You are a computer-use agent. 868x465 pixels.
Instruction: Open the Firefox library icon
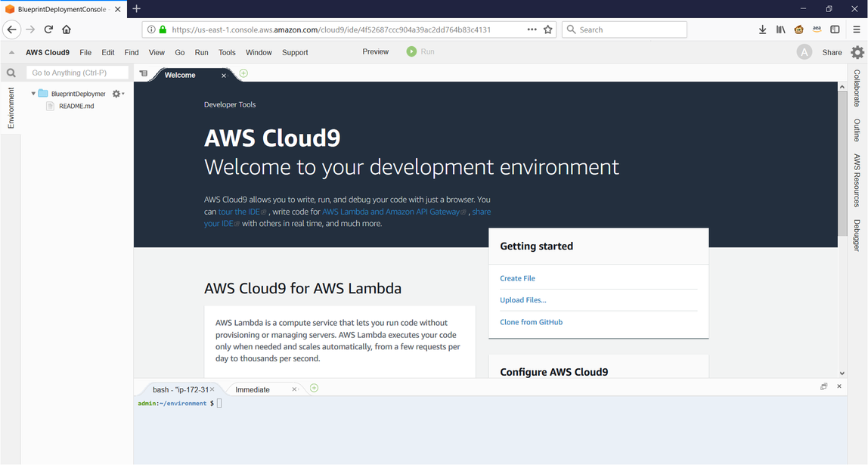point(780,29)
